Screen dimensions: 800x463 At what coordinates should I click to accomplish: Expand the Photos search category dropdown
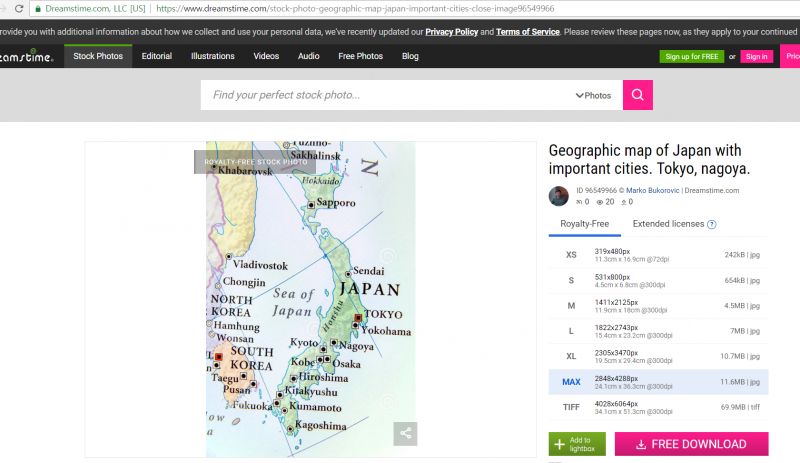tap(593, 96)
